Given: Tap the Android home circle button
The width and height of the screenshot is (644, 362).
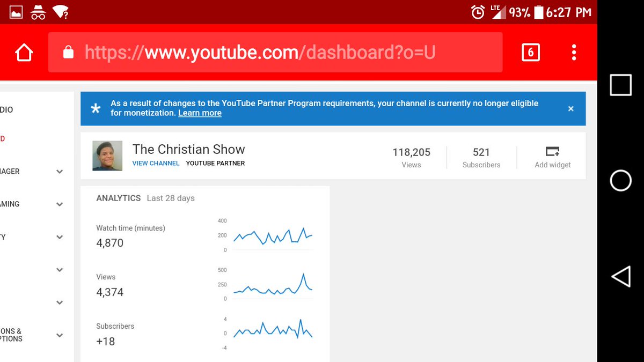Looking at the screenshot, I should tap(620, 181).
